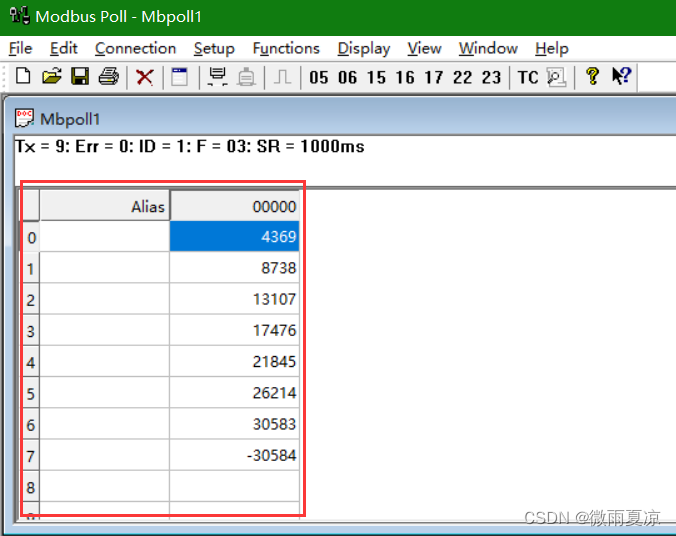
Task: Click the Print icon
Action: (x=109, y=77)
